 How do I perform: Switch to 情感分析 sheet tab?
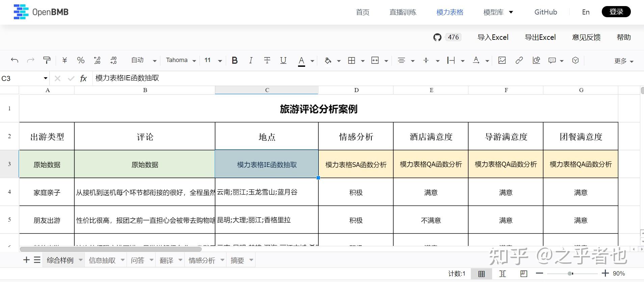pyautogui.click(x=202, y=260)
